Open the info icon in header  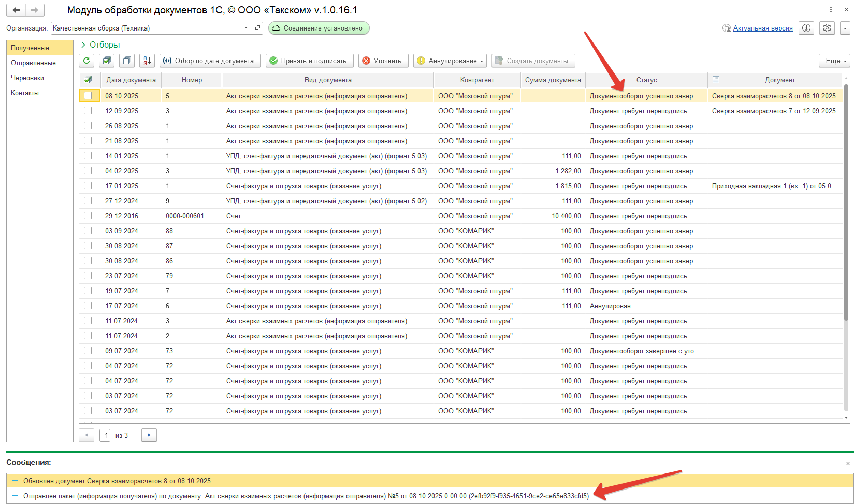[x=806, y=28]
